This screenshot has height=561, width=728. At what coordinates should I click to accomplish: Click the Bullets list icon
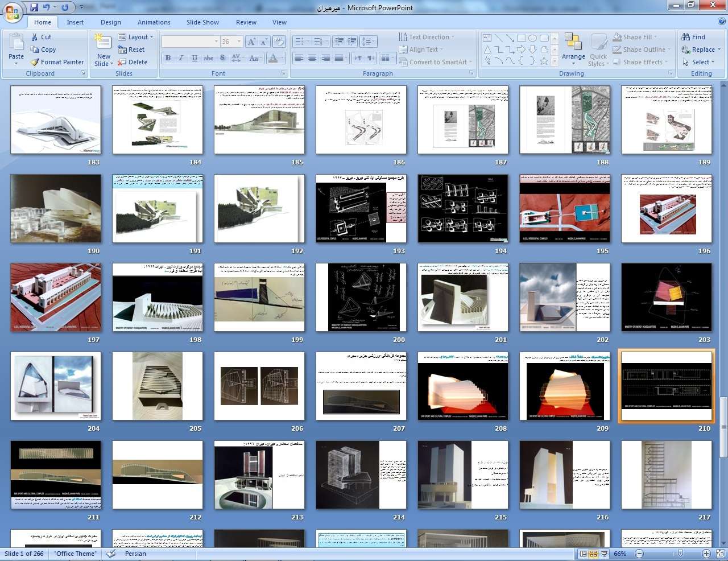[x=301, y=42]
